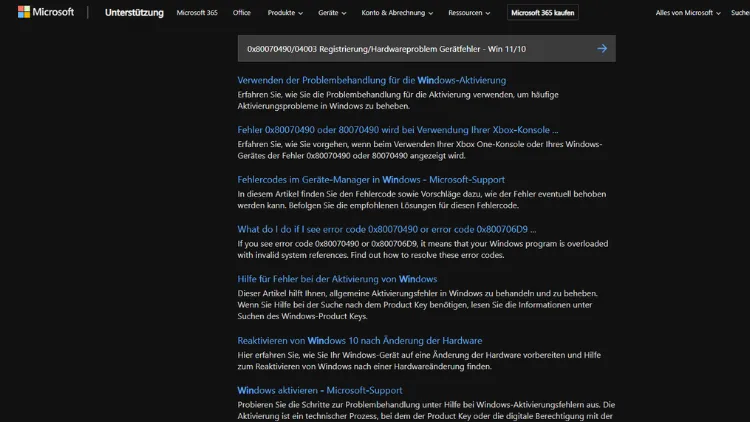Expand the Geräte dropdown menu
Viewport: 750px width, 422px height.
pyautogui.click(x=333, y=13)
